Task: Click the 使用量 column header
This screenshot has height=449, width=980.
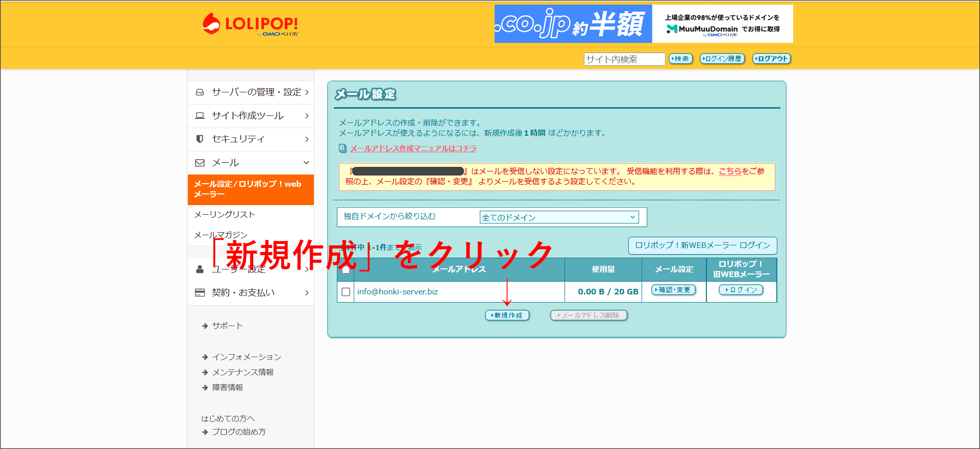Action: [603, 269]
